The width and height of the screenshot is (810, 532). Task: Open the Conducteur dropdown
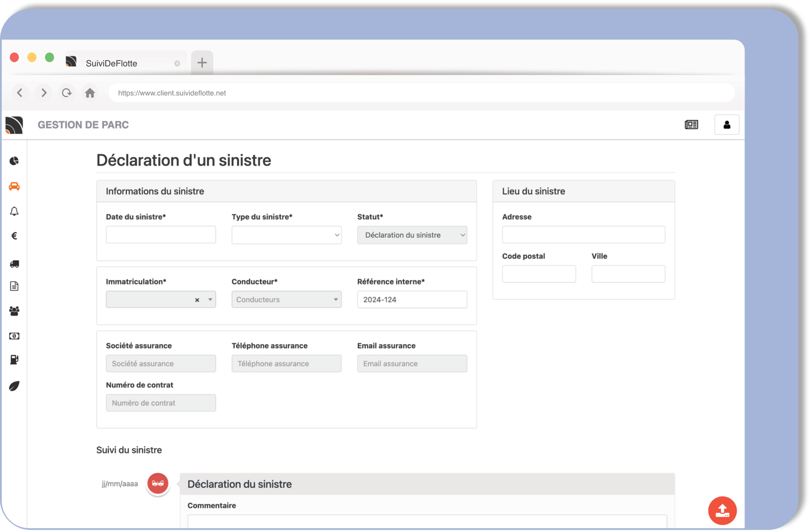point(286,300)
